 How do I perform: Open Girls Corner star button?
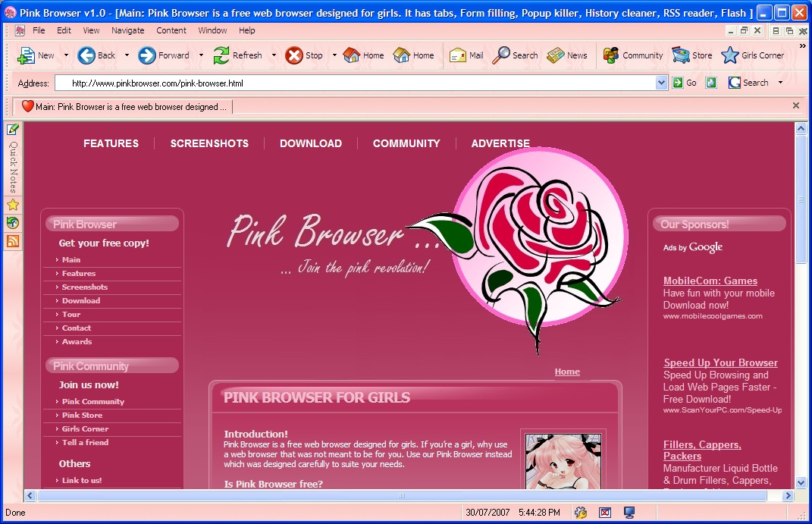pos(752,55)
